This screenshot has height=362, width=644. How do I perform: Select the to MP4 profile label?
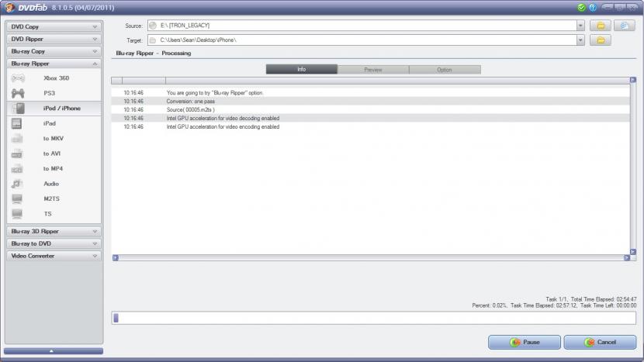[53, 169]
